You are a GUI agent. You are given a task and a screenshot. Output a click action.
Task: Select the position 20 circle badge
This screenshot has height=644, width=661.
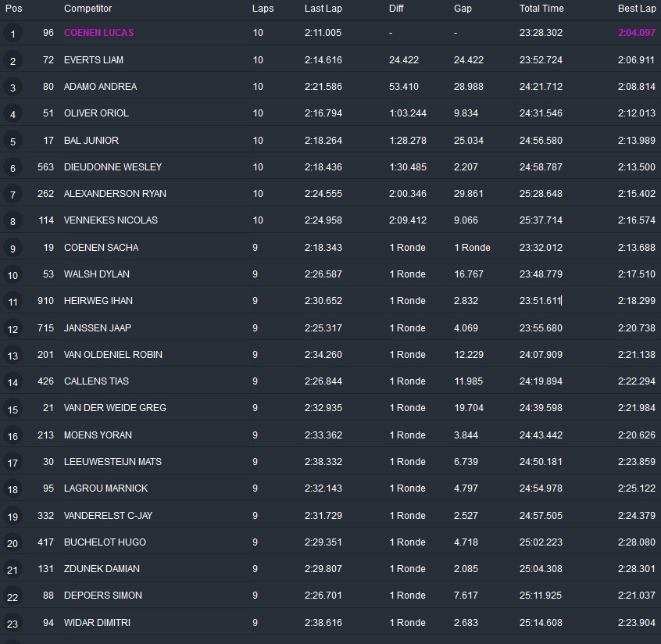(x=13, y=543)
